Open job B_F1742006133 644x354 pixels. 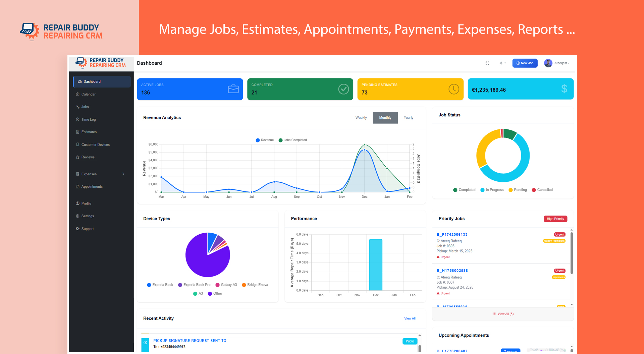coord(452,235)
